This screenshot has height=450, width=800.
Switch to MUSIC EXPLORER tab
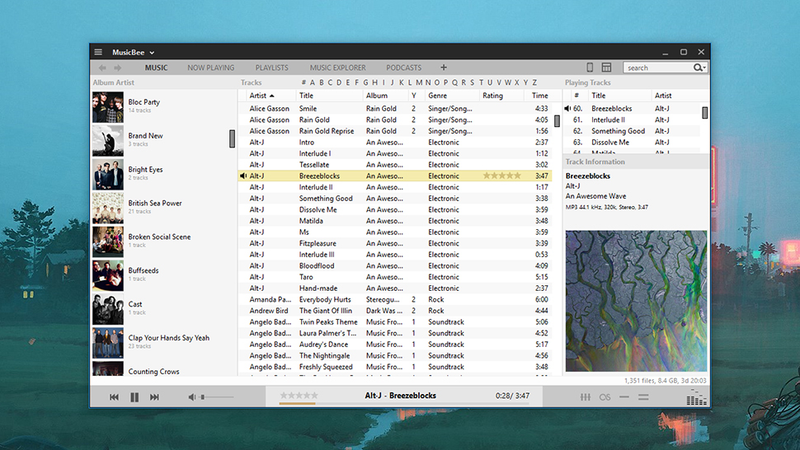338,68
